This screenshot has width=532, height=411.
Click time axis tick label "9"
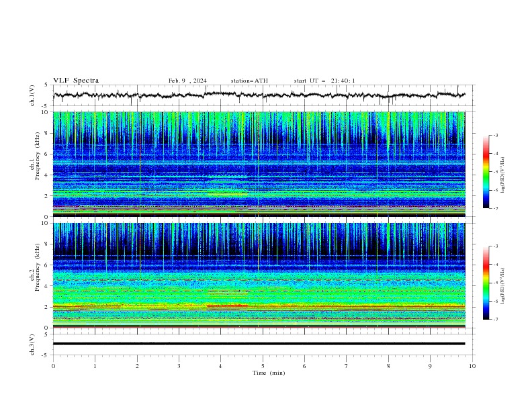pos(430,366)
